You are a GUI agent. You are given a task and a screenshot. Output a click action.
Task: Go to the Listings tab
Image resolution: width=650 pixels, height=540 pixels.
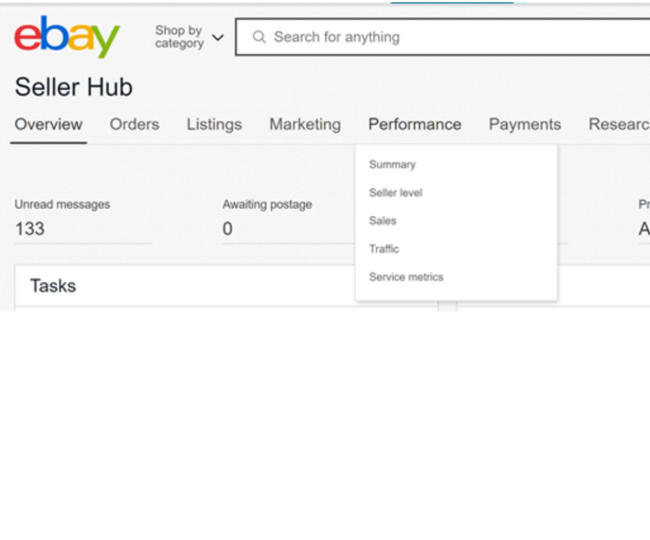point(214,124)
